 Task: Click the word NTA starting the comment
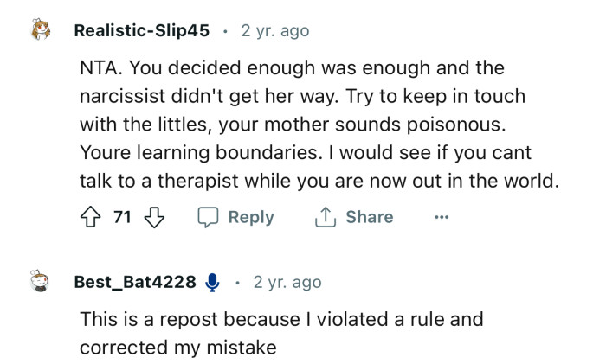pos(100,67)
